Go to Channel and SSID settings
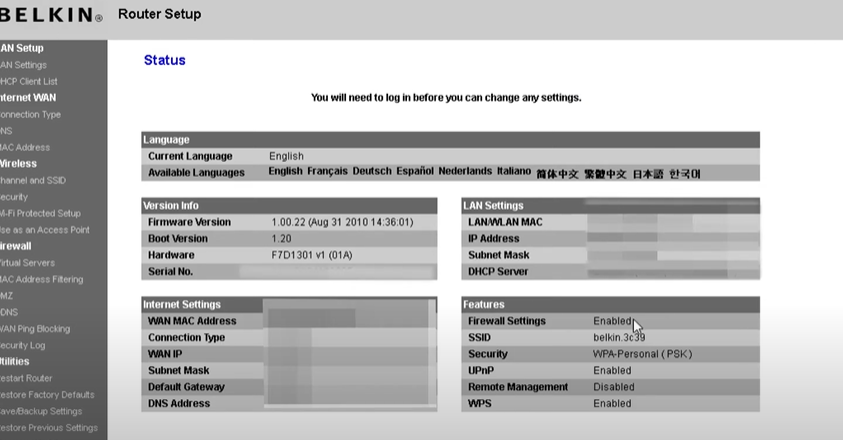Screen dimensions: 843x440 click(33, 180)
